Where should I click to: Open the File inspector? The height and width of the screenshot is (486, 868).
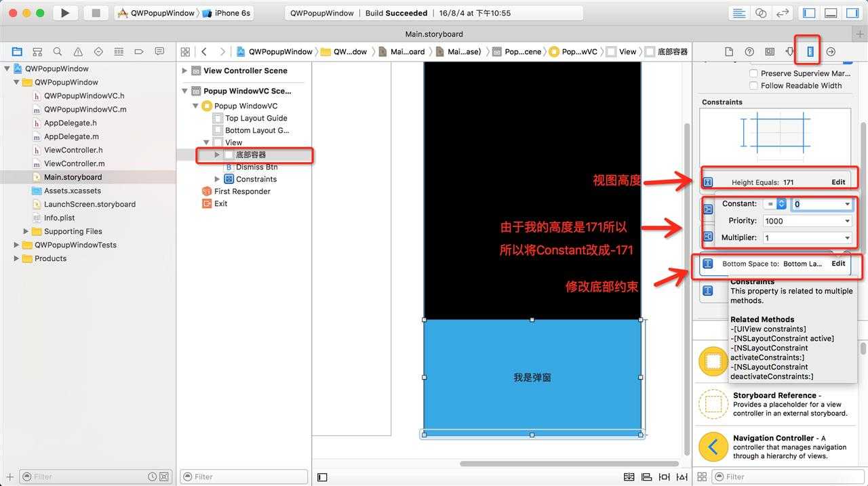pos(729,52)
